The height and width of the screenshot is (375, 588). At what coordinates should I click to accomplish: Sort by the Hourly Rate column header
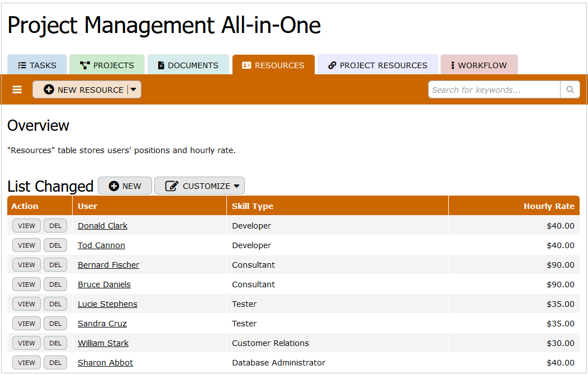(548, 206)
